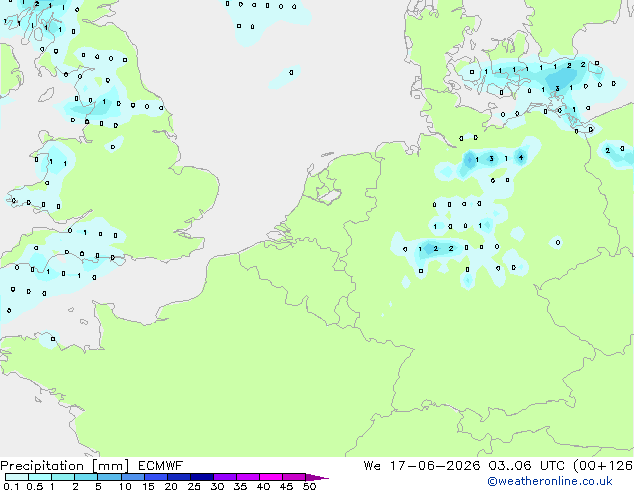Select the 2–5 mm legend color swatch
The width and height of the screenshot is (634, 490).
pyautogui.click(x=86, y=477)
